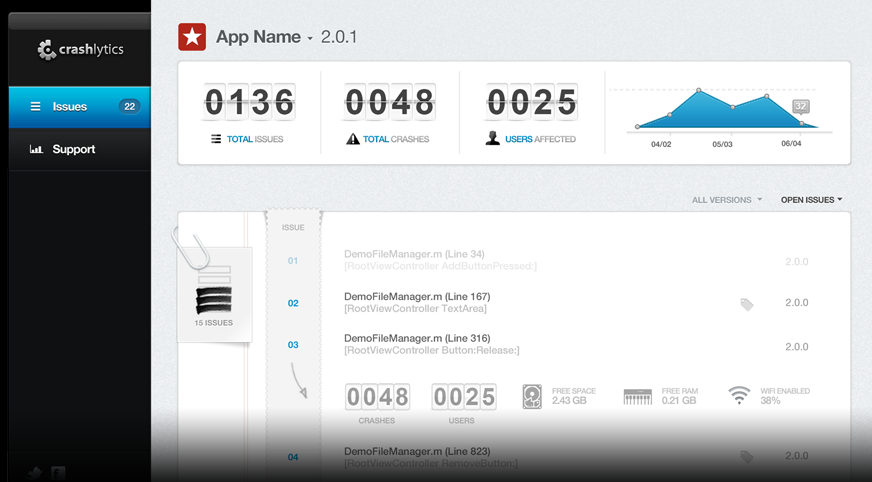872x482 pixels.
Task: Click the Issues list icon in sidebar
Action: pyautogui.click(x=35, y=106)
